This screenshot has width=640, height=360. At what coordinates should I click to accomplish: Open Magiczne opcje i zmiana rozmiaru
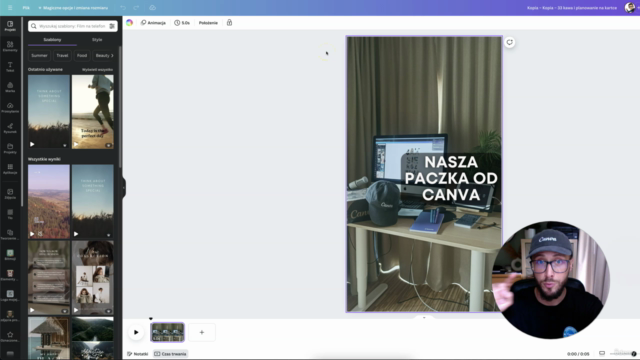73,8
